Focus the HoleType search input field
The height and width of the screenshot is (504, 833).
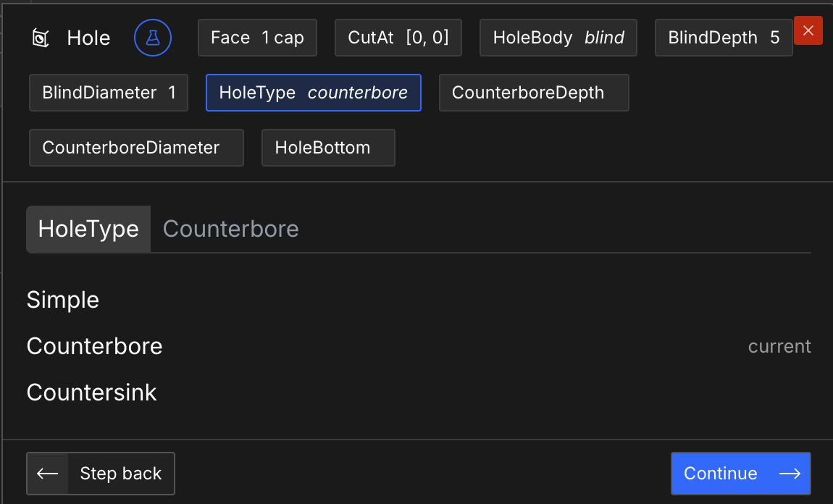click(x=478, y=229)
